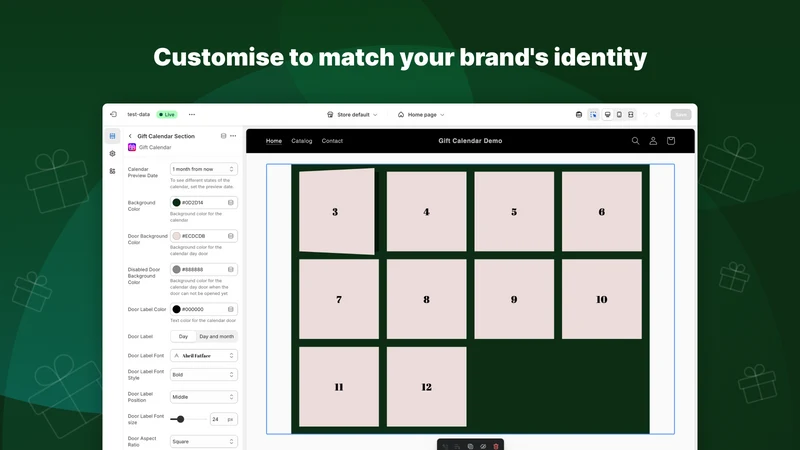This screenshot has height=450, width=800.
Task: Open calendar door number 7
Action: 339,299
